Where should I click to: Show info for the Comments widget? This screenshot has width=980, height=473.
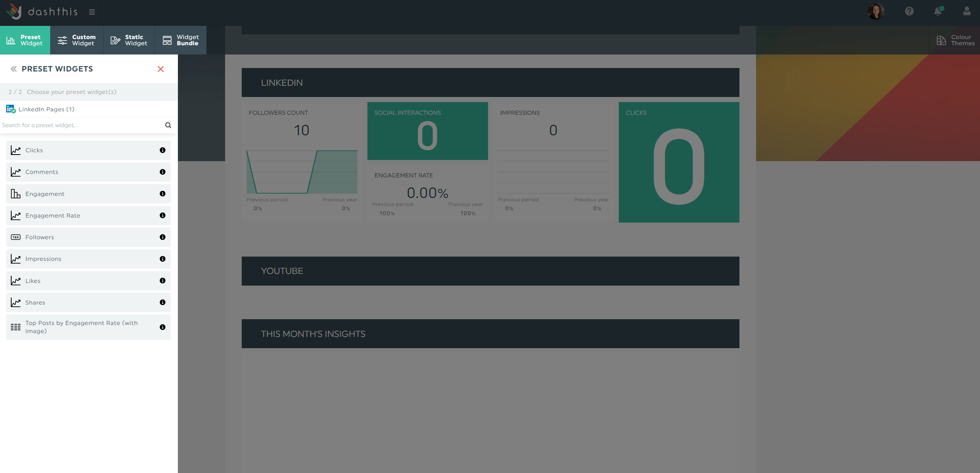[x=162, y=172]
